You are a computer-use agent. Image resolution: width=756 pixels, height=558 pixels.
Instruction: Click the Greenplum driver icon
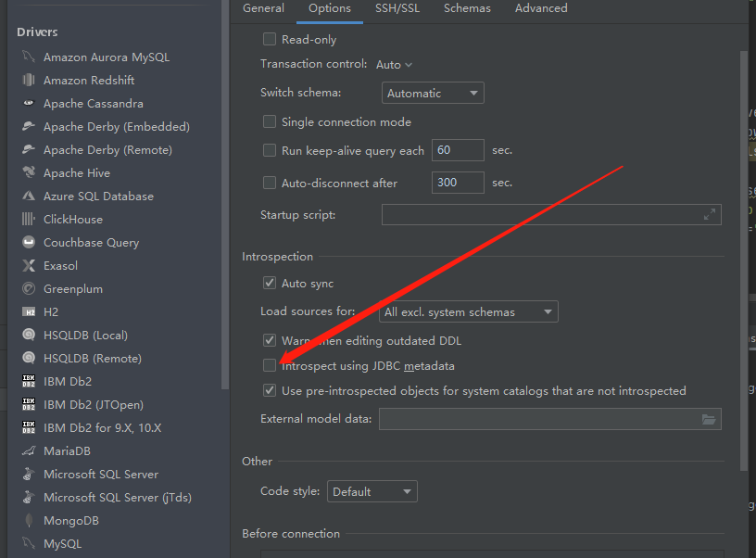pos(28,288)
